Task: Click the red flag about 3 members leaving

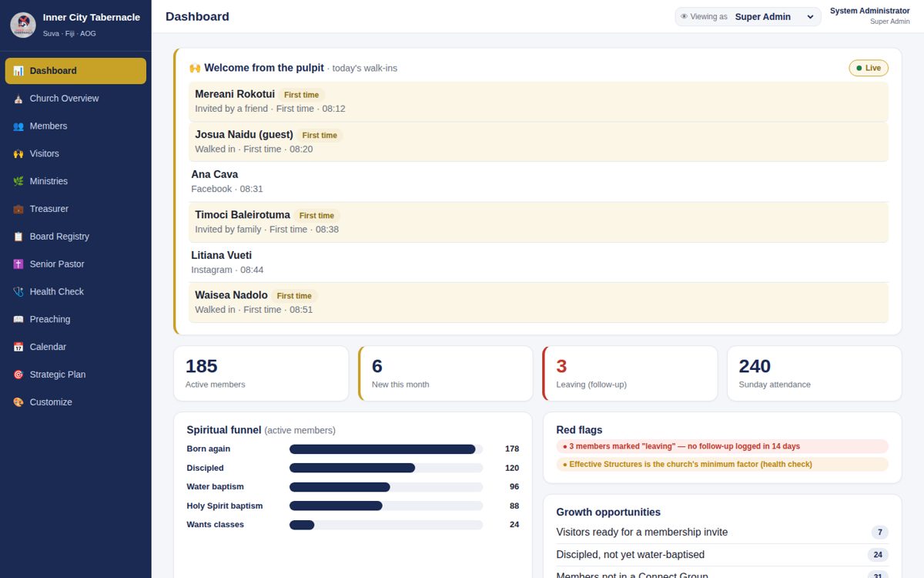Action: pos(722,446)
